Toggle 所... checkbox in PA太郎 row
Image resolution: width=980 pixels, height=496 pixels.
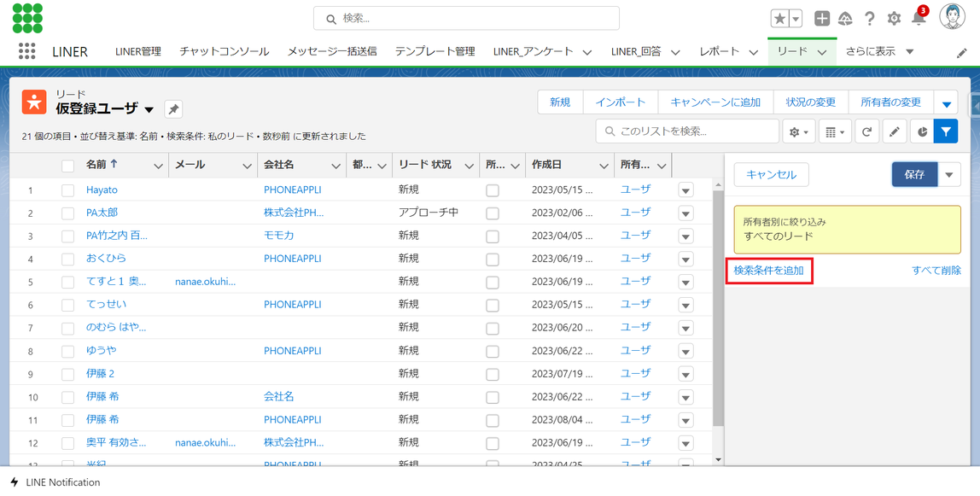[x=493, y=213]
